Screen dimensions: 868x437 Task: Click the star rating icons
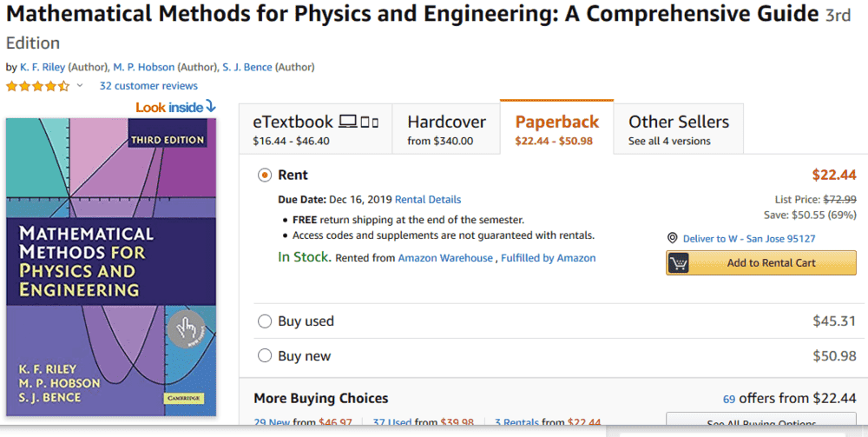click(x=37, y=86)
